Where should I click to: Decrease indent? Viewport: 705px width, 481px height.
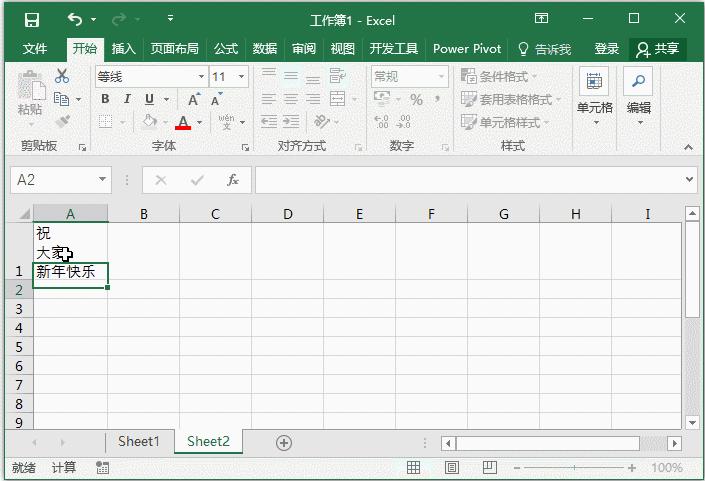click(269, 121)
